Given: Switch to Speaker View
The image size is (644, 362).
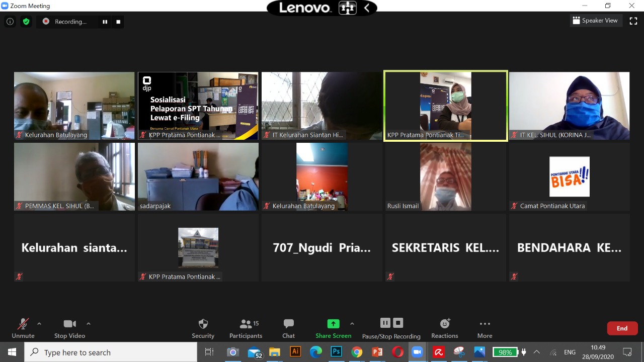Looking at the screenshot, I should pos(595,21).
